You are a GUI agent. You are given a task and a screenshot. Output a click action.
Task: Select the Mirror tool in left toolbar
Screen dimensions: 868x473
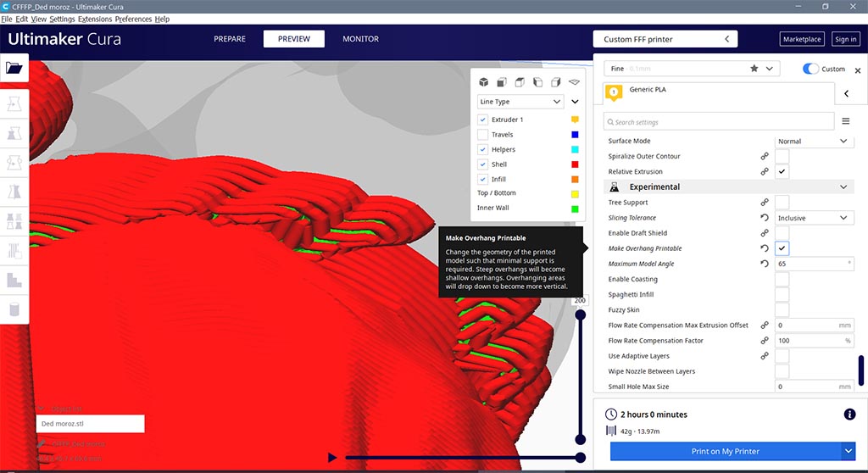14,192
